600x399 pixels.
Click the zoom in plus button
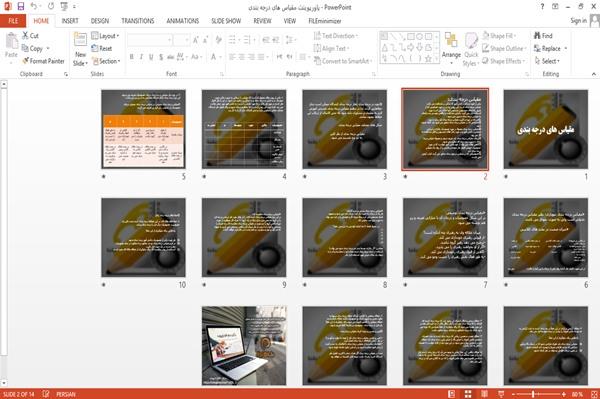[x=563, y=394]
